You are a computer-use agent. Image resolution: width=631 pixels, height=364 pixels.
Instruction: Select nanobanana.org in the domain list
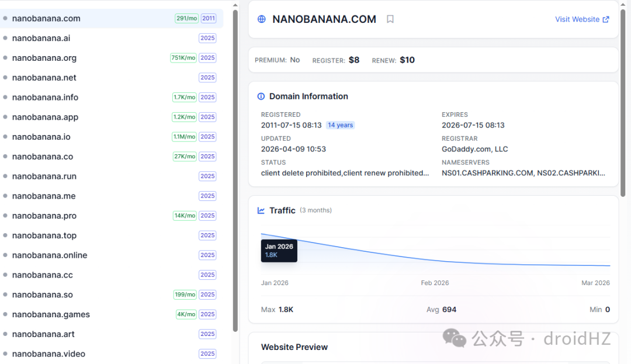pyautogui.click(x=112, y=58)
